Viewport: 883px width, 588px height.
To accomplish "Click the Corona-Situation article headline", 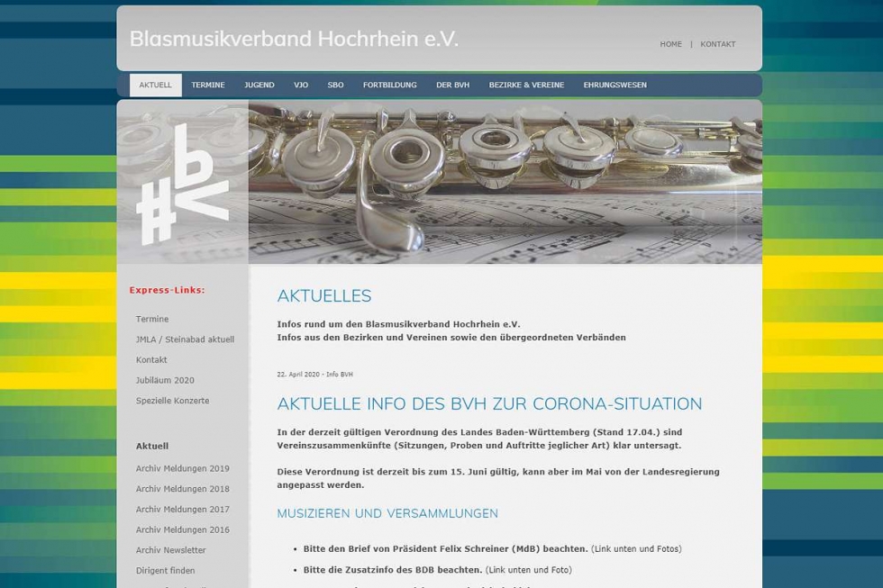I will click(x=489, y=404).
